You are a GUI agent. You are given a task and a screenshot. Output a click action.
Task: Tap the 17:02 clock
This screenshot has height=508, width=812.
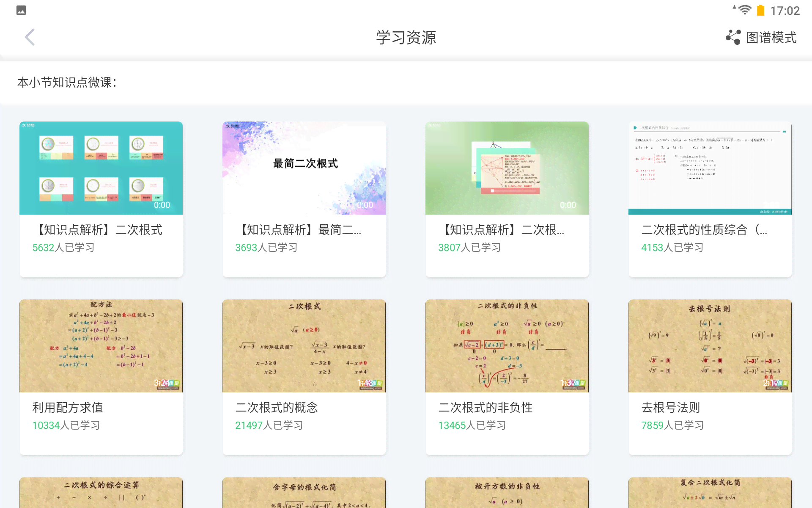[x=785, y=11]
